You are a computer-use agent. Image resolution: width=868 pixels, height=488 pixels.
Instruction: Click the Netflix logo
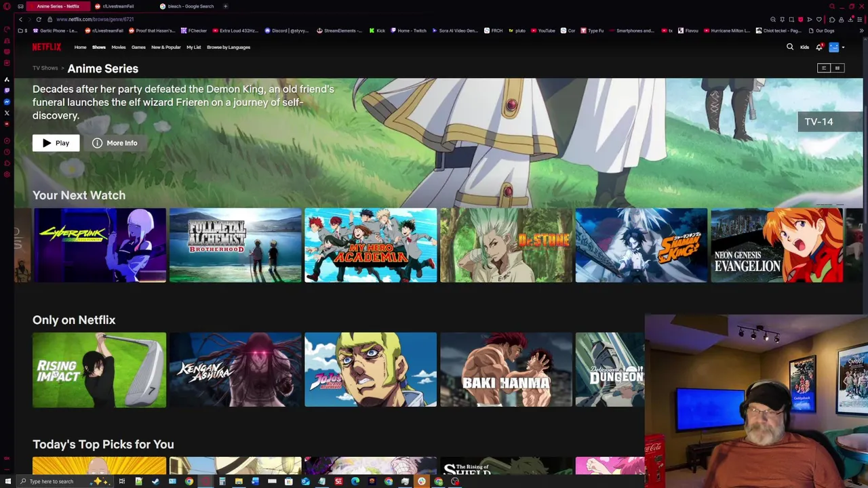click(47, 47)
